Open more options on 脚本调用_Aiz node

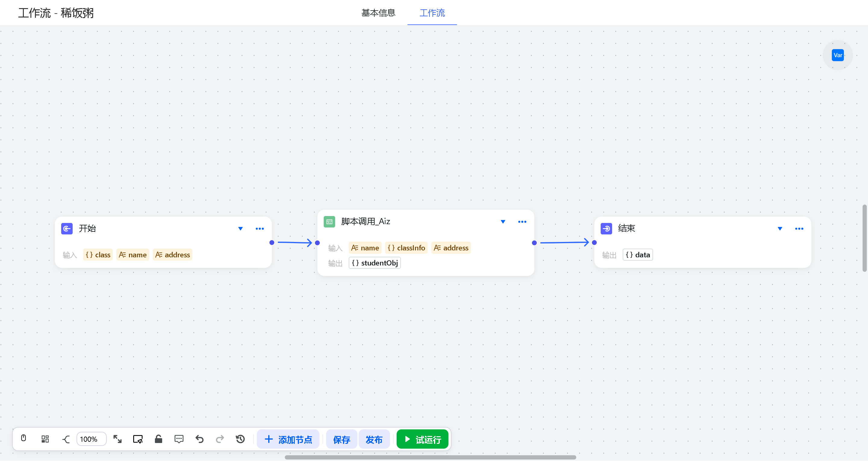[x=522, y=222]
